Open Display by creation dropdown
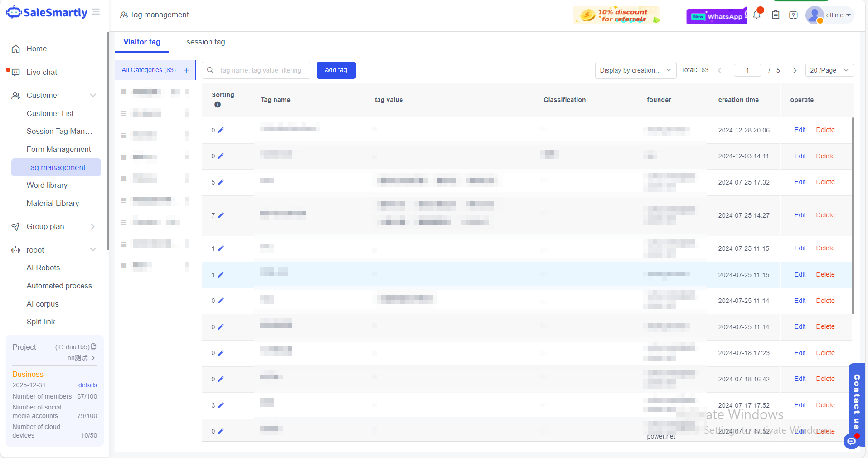 click(635, 70)
